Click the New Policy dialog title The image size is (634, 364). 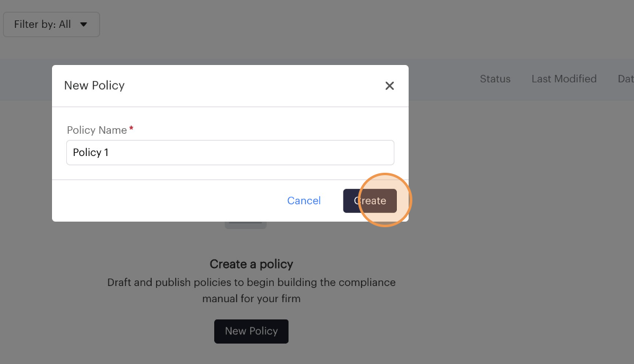[x=94, y=85]
